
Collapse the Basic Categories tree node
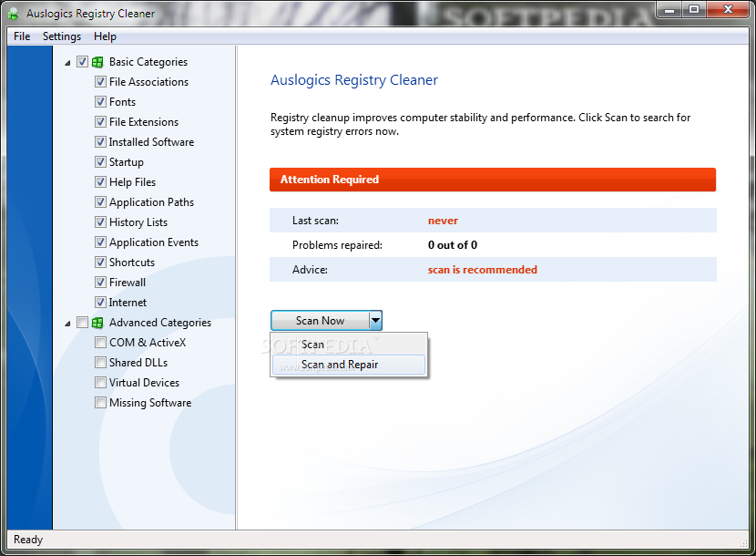pos(67,63)
